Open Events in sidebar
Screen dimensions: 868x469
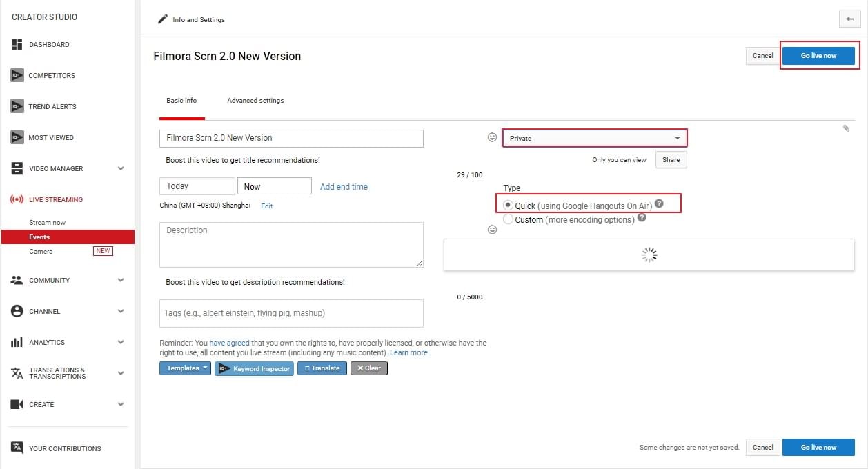pos(68,237)
